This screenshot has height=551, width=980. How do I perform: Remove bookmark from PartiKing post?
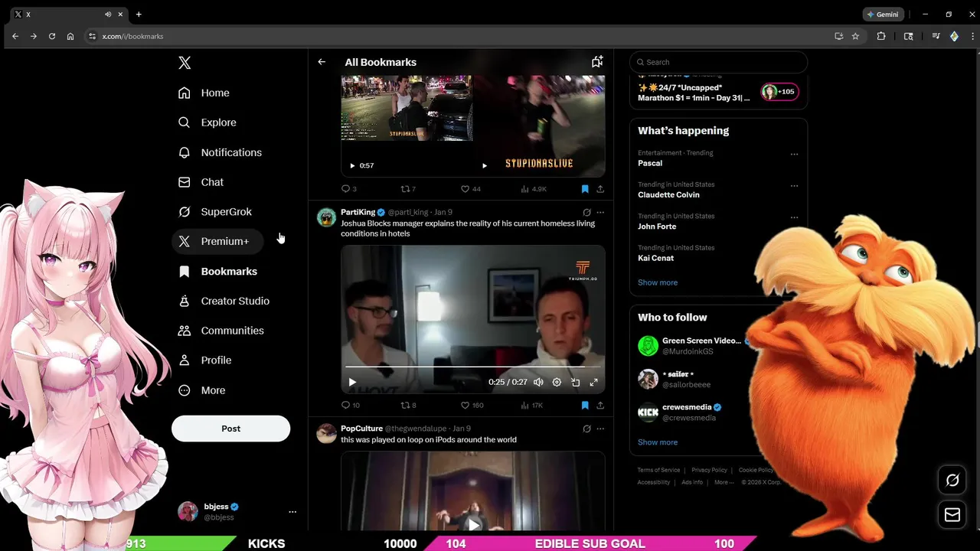[585, 406]
